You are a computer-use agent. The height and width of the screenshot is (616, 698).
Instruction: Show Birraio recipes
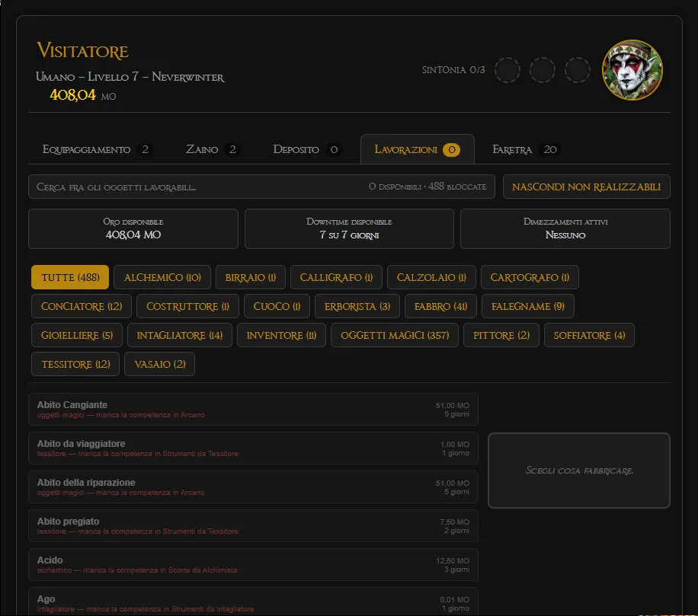[251, 277]
